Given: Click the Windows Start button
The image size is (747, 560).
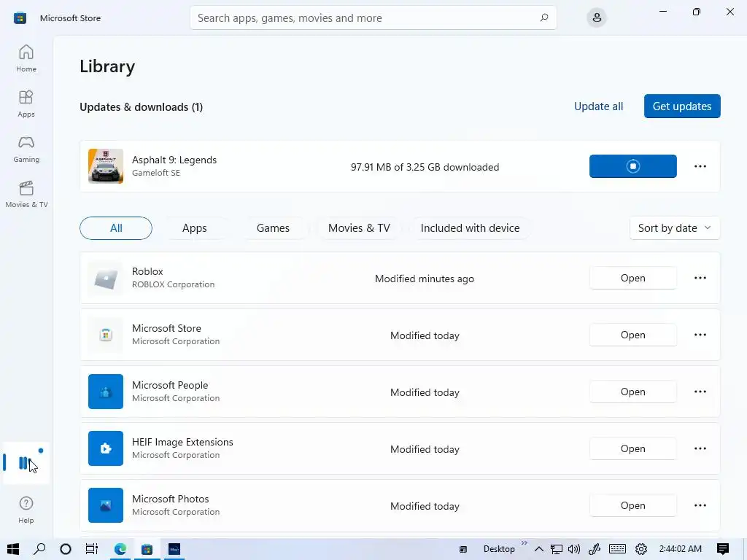Looking at the screenshot, I should coord(13,549).
